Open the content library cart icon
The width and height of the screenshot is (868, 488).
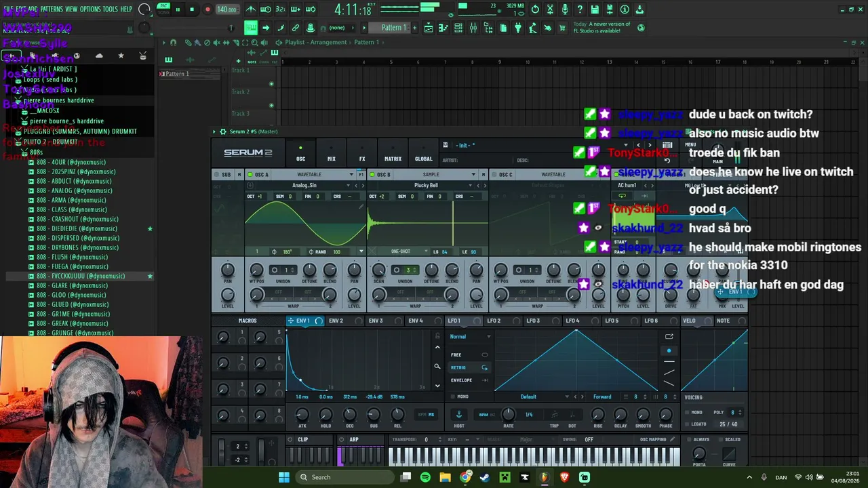(x=562, y=28)
